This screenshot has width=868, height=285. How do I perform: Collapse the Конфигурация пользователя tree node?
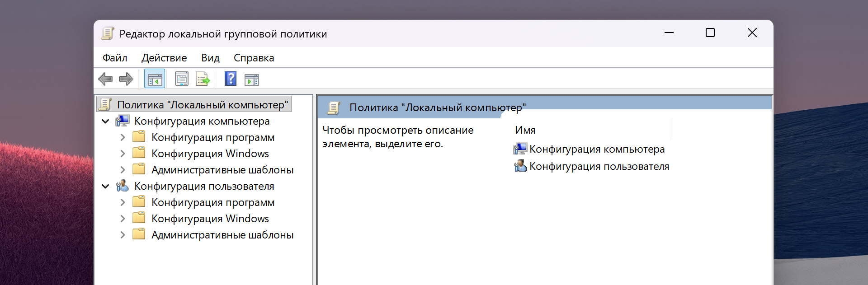(106, 187)
